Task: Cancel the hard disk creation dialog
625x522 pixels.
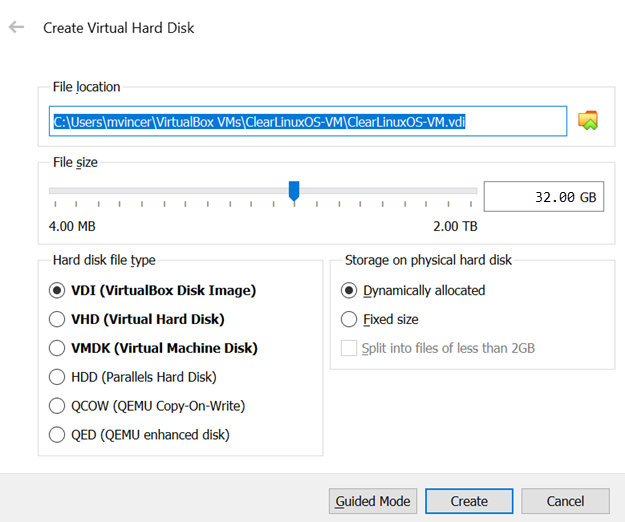Action: click(565, 501)
